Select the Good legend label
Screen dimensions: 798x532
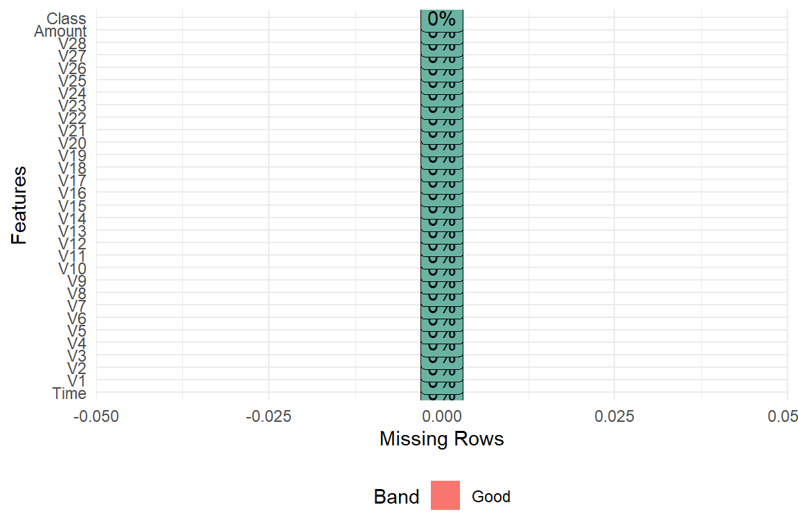click(x=490, y=497)
